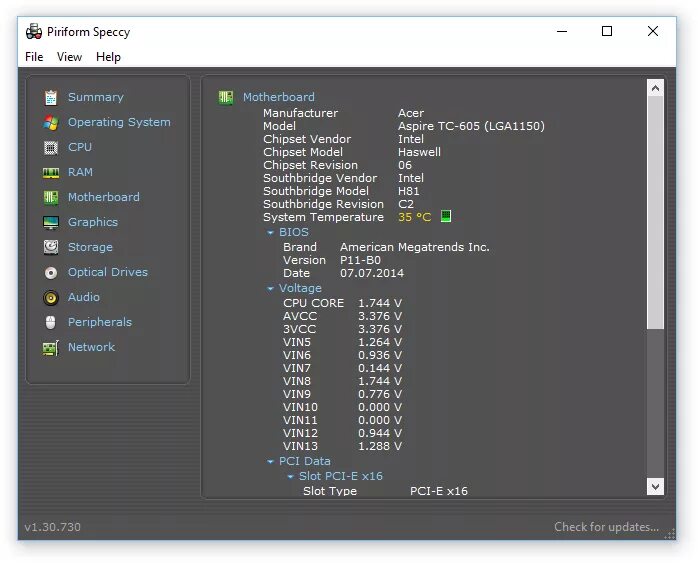This screenshot has height=563, width=698.
Task: Click the VIN5 1.264 V row
Action: click(342, 342)
